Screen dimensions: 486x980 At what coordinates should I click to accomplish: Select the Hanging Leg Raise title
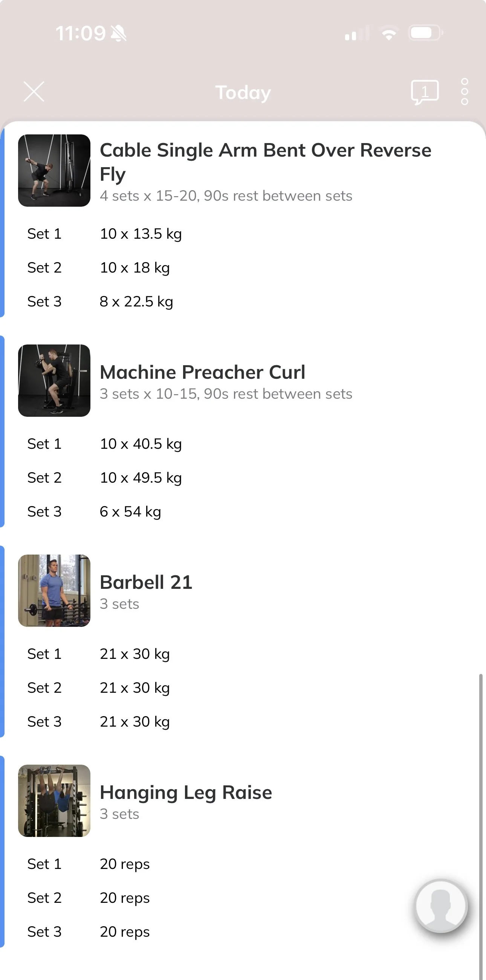click(186, 793)
